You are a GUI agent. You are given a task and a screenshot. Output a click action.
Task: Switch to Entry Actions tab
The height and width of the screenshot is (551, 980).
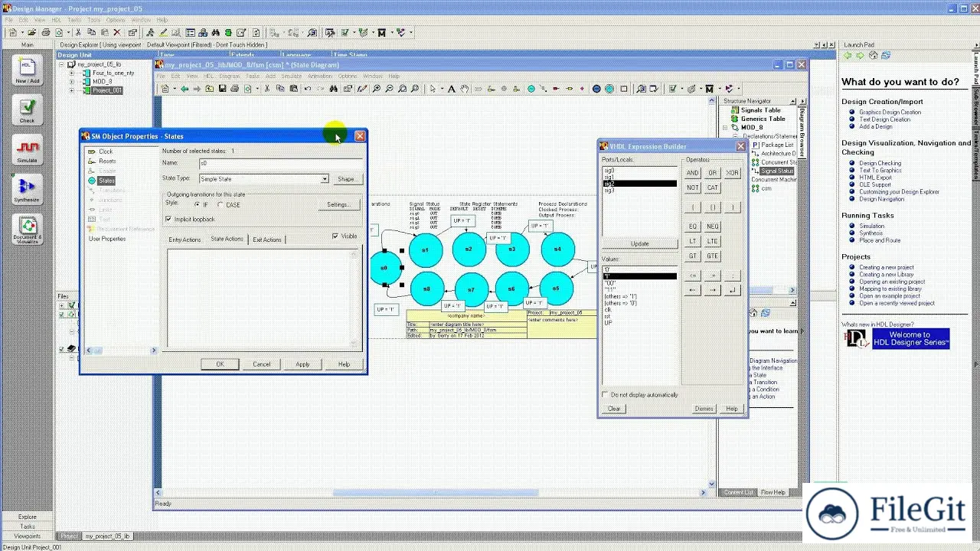[185, 240]
